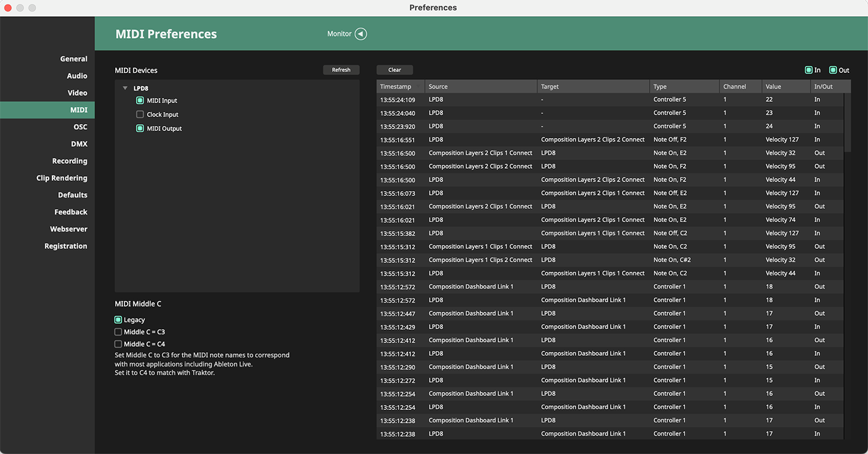Open the General preferences tab

73,59
